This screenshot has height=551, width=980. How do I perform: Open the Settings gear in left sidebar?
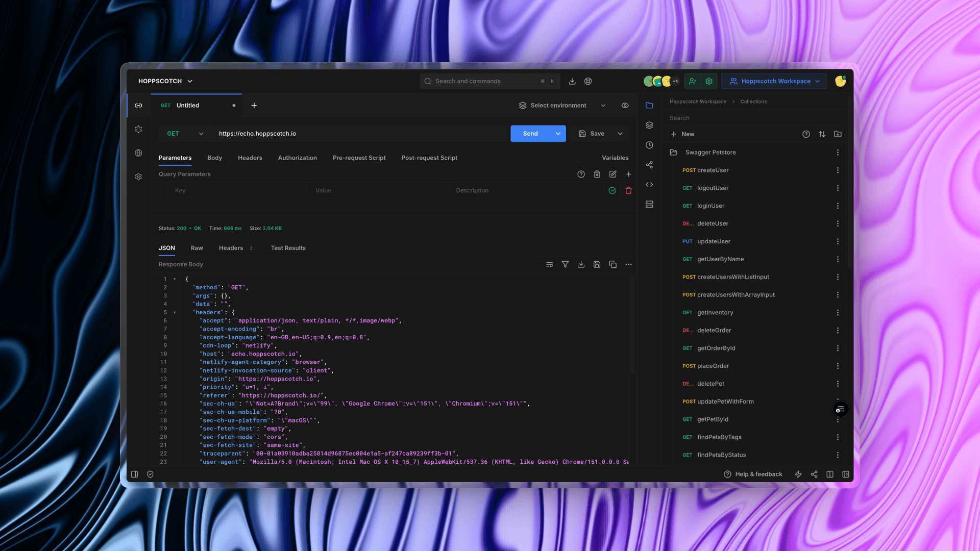click(x=138, y=177)
